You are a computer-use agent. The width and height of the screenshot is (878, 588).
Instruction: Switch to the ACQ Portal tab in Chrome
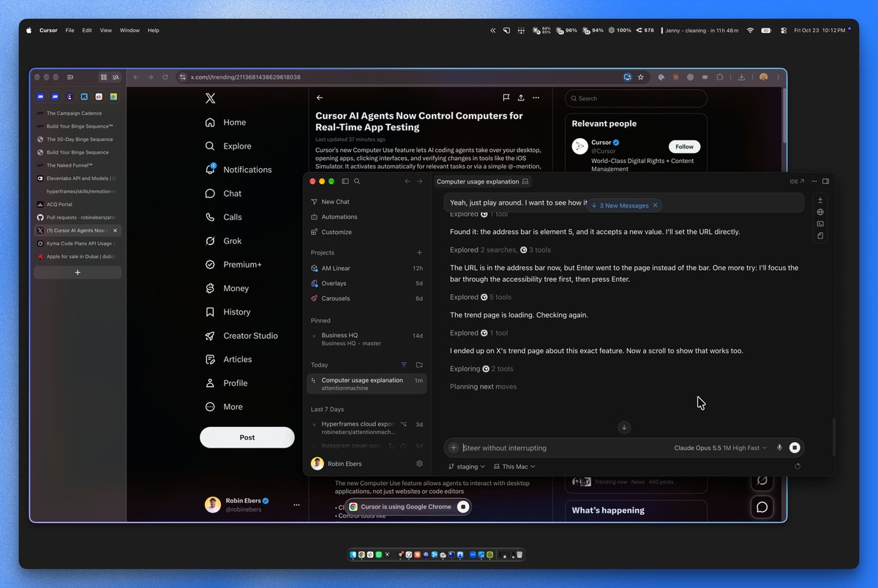[77, 205]
